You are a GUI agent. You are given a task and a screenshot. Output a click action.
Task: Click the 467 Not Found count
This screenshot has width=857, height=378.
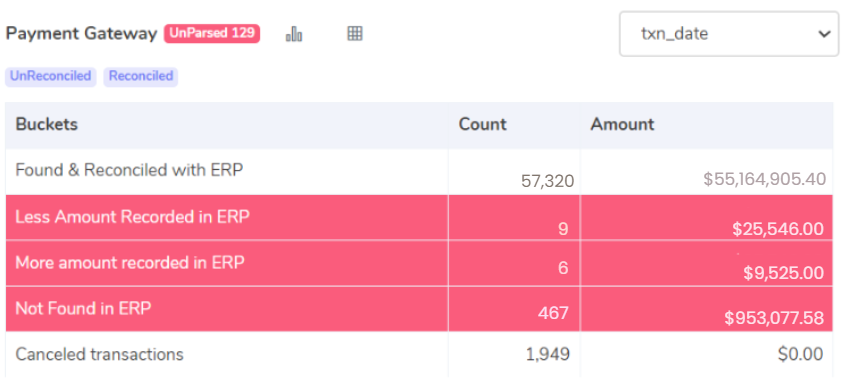click(x=553, y=314)
